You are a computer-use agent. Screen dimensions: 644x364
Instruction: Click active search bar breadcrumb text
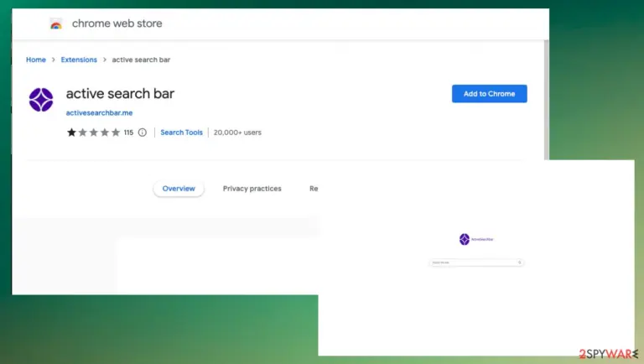tap(141, 60)
